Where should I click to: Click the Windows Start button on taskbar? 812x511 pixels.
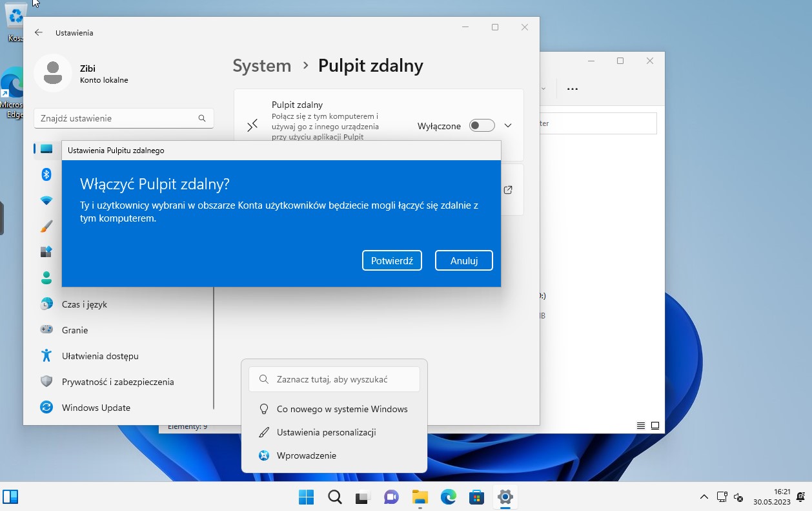click(306, 497)
